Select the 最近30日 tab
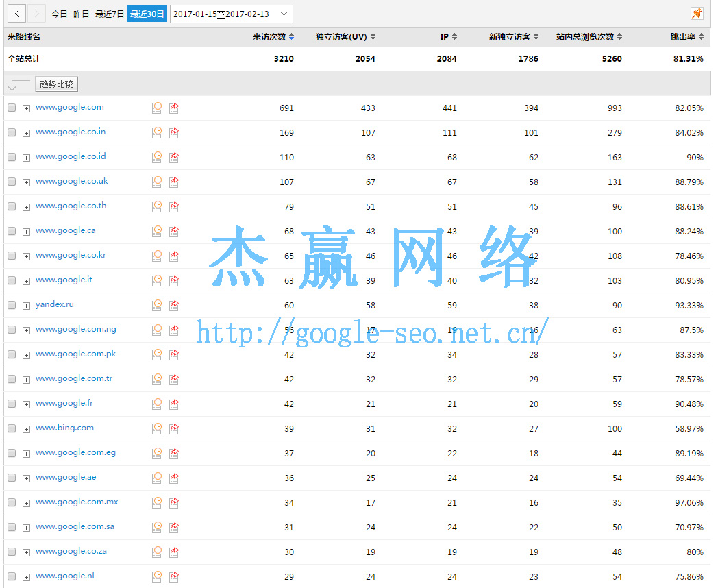Viewport: 718px width, 588px height. click(147, 14)
